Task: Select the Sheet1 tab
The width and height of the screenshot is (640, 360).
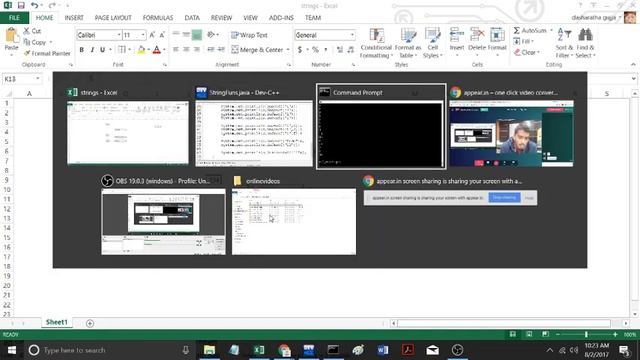Action: tap(57, 322)
